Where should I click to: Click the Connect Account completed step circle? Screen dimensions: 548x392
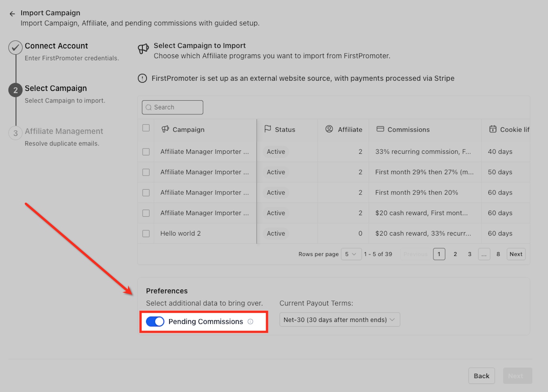point(15,48)
